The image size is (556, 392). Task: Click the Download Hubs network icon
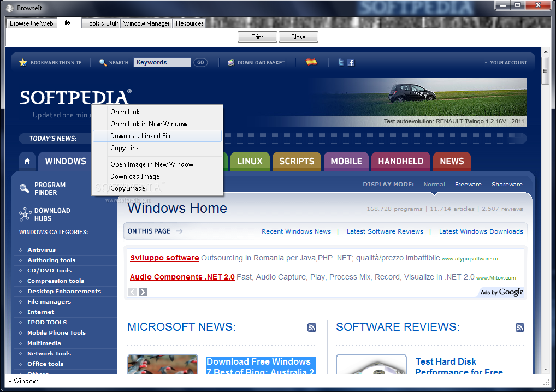tap(25, 214)
